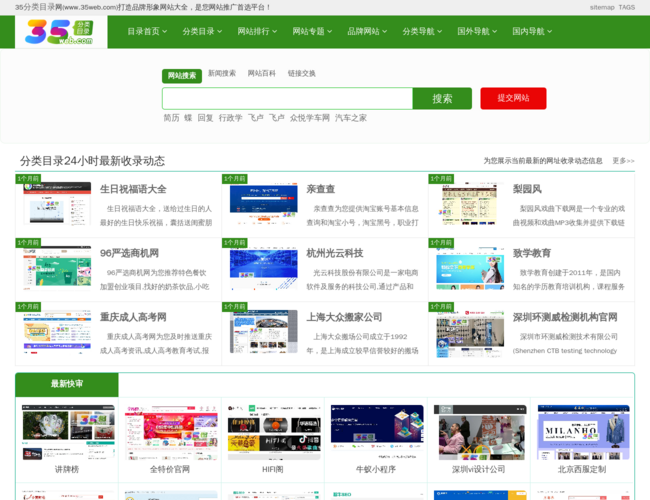Open the 梨园风 site thumbnail
Image resolution: width=650 pixels, height=500 pixels.
click(x=470, y=204)
